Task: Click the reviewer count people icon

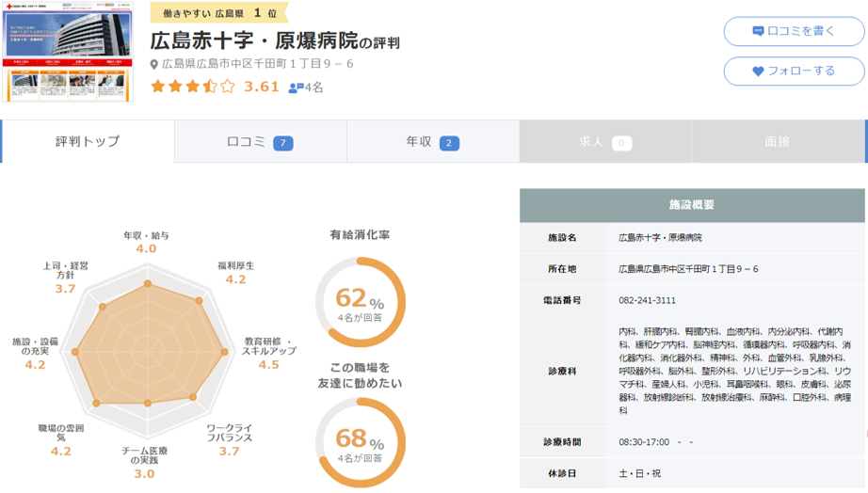Action: (296, 87)
